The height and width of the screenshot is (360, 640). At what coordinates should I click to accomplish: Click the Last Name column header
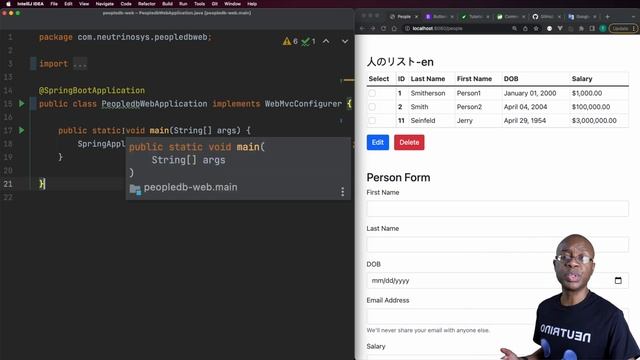pyautogui.click(x=428, y=79)
